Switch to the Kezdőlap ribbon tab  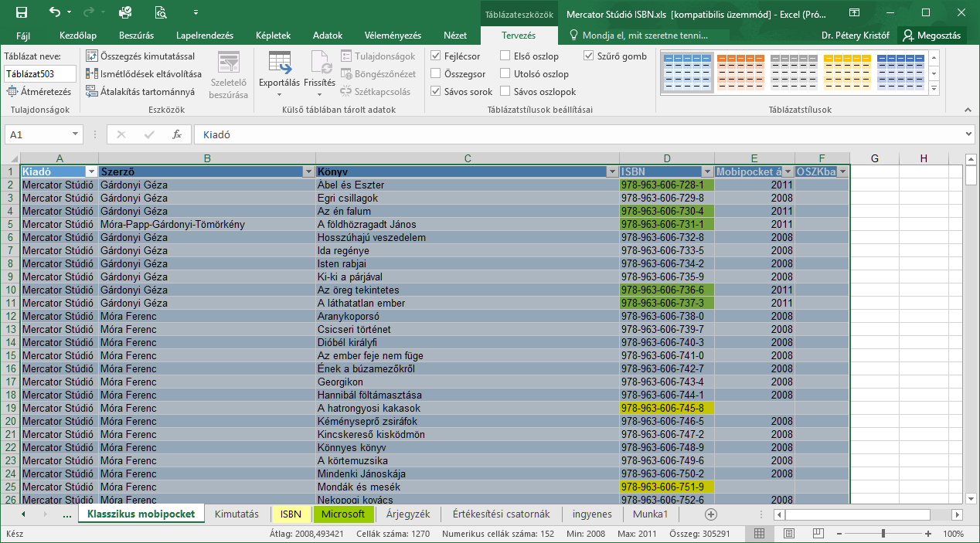[x=78, y=36]
